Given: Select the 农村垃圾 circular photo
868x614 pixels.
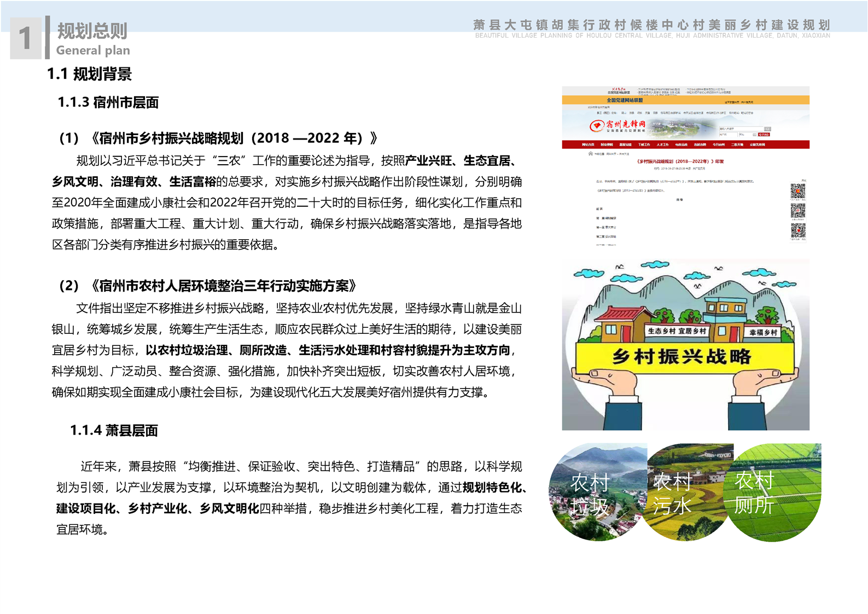Looking at the screenshot, I should click(593, 493).
